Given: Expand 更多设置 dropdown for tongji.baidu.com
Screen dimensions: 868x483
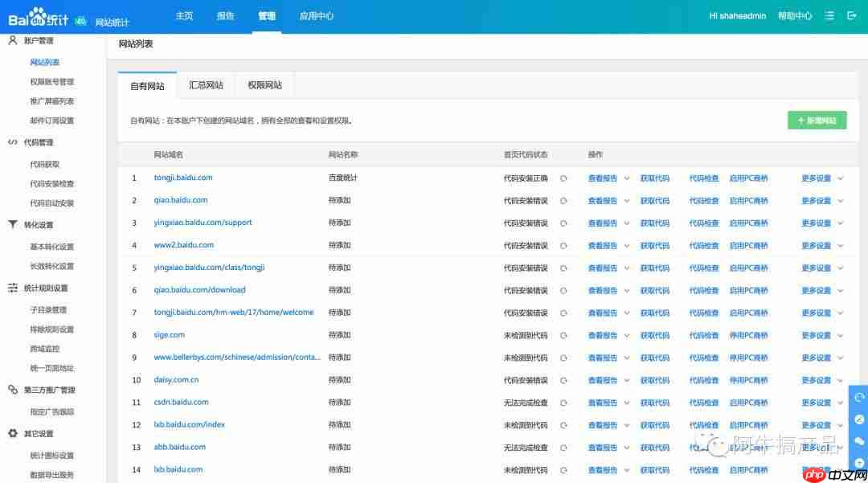Looking at the screenshot, I should coord(841,178).
